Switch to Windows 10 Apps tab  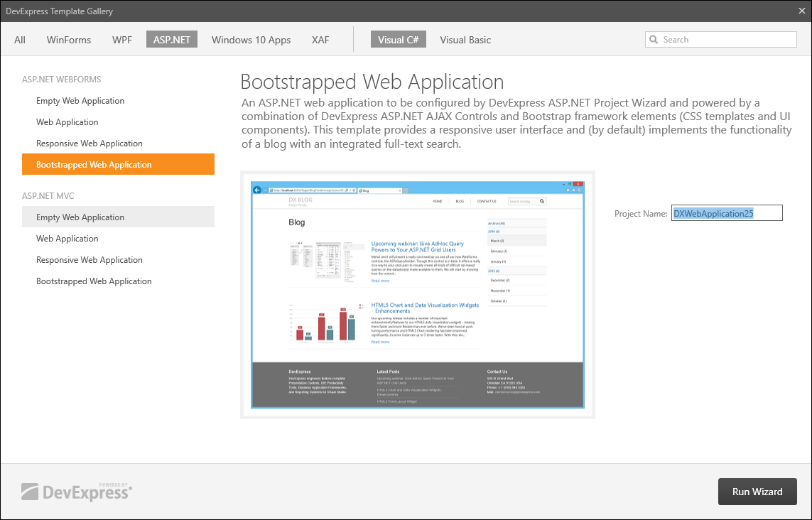tap(251, 40)
